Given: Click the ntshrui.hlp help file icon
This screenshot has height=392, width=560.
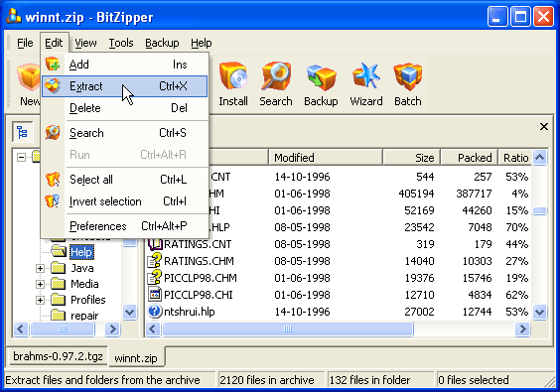Looking at the screenshot, I should point(155,311).
